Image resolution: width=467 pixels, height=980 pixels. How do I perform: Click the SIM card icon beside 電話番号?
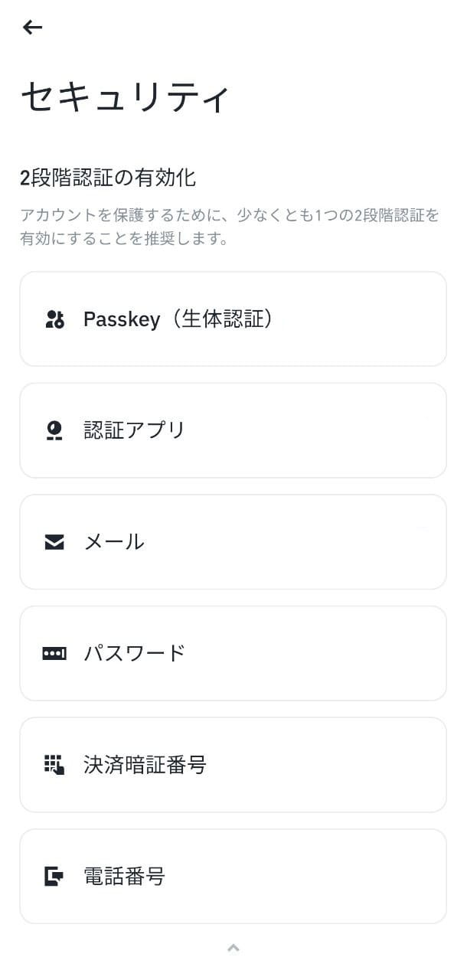(53, 876)
